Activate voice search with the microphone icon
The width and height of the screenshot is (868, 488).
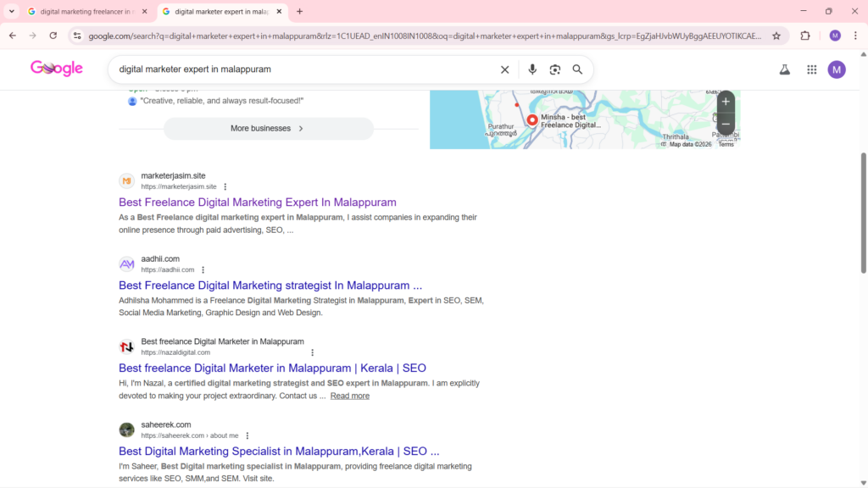[532, 69]
